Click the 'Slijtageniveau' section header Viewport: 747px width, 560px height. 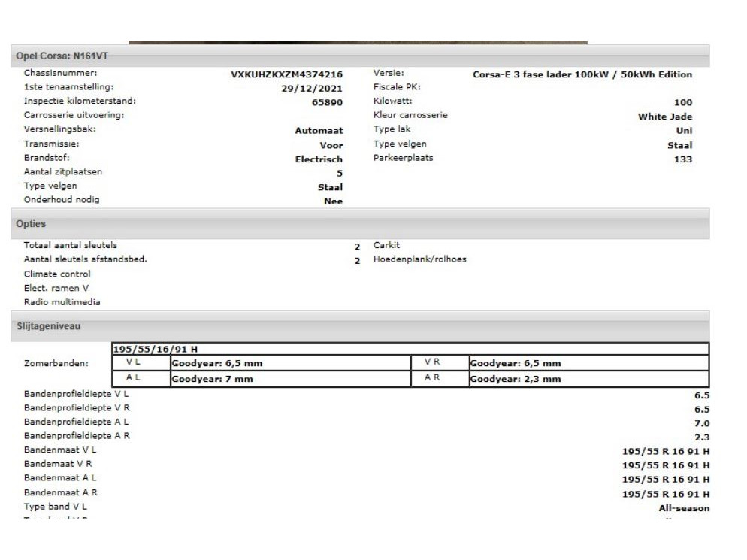pos(360,326)
